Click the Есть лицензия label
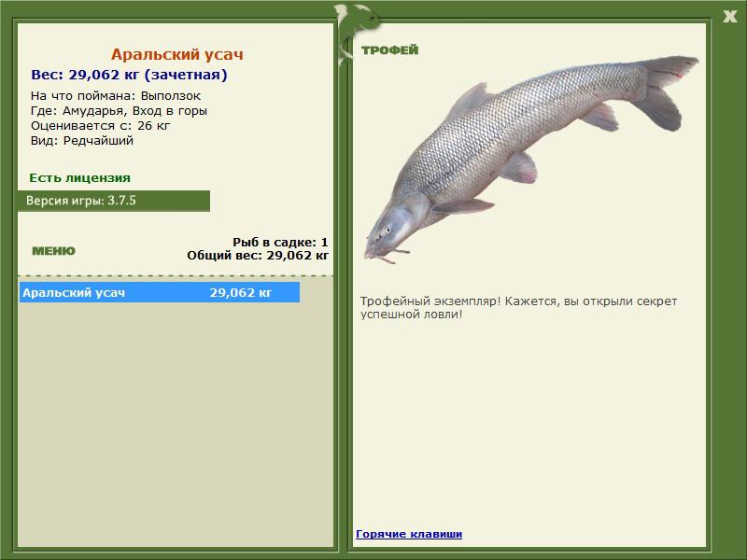Viewport: 747px width, 560px height. (79, 177)
